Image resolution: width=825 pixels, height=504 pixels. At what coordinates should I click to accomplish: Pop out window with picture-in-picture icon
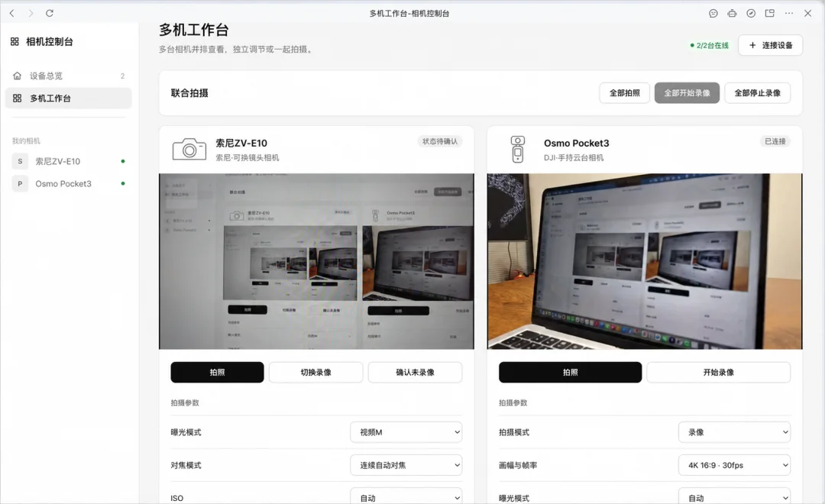(x=770, y=13)
